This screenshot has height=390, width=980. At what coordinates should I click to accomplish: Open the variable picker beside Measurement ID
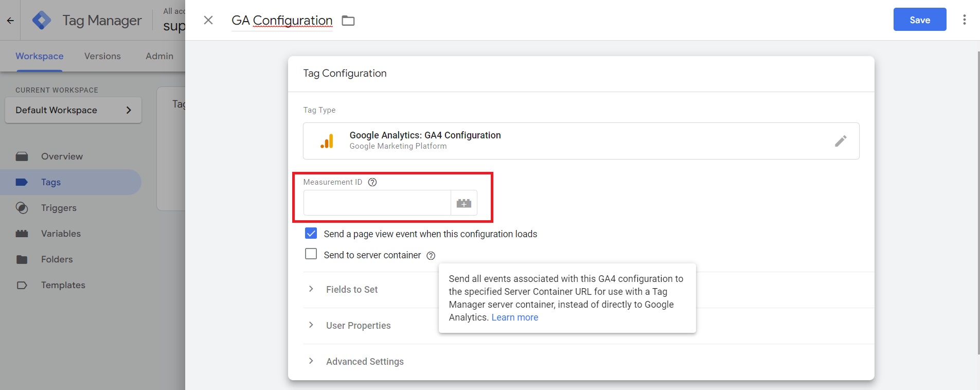[x=464, y=203]
